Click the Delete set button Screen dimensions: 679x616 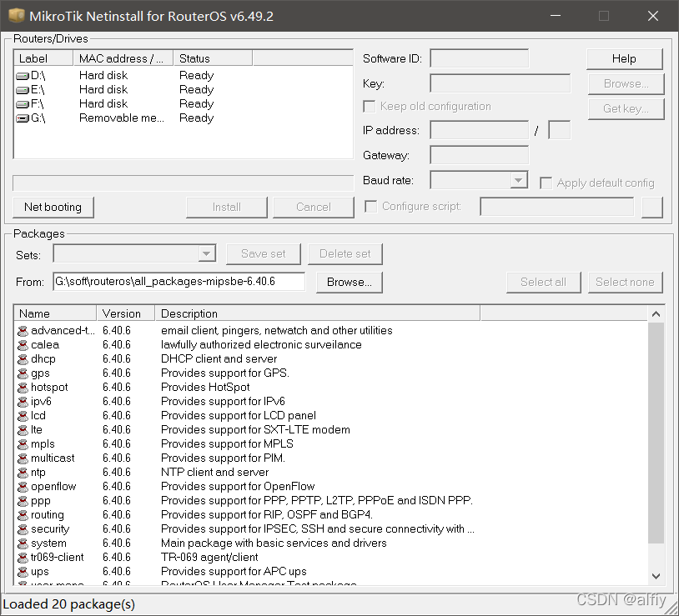tap(345, 254)
